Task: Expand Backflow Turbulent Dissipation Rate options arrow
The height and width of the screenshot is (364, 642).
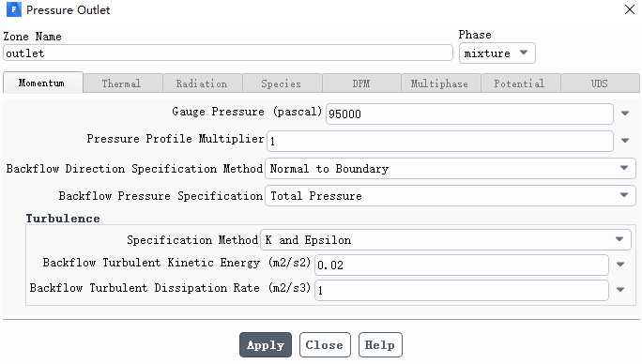Action: pos(620,290)
